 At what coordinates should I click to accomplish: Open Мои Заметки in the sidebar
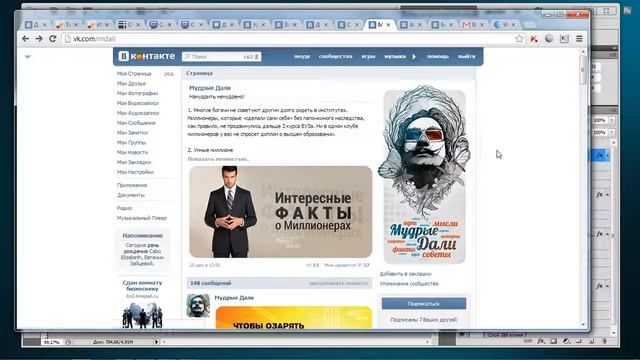point(132,133)
